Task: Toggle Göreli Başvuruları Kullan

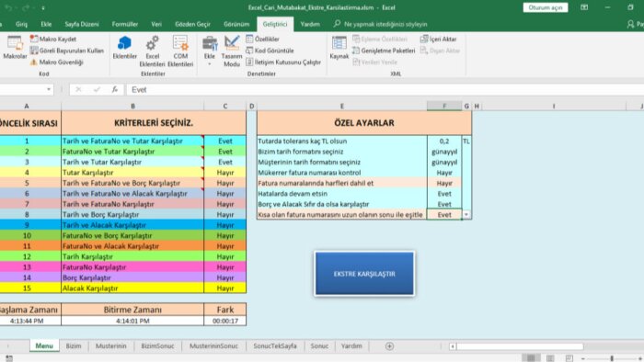Action: pos(67,51)
